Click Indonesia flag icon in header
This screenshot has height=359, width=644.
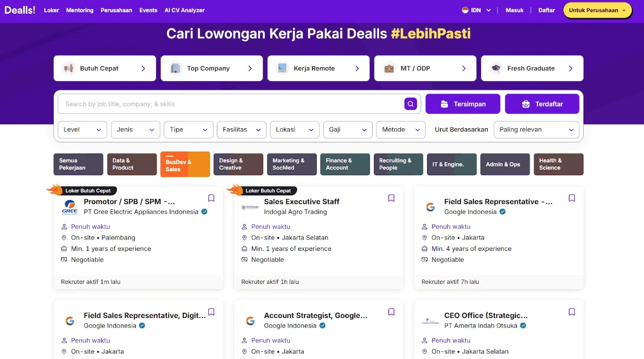pyautogui.click(x=465, y=10)
